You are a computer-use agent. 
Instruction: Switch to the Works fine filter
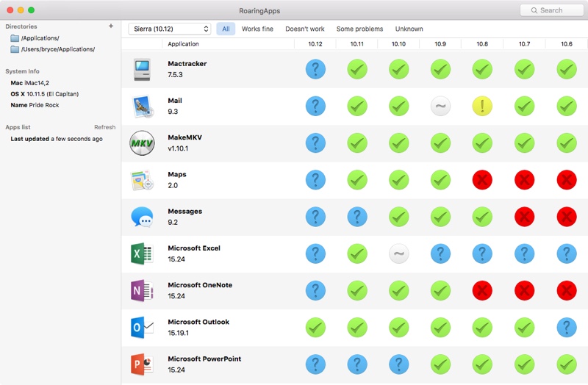pos(257,29)
